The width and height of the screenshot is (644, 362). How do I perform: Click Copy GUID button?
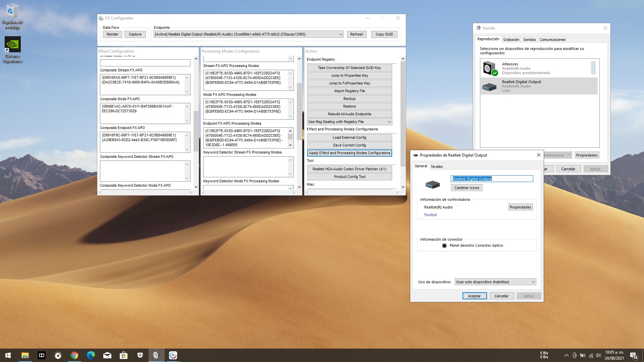pos(384,34)
